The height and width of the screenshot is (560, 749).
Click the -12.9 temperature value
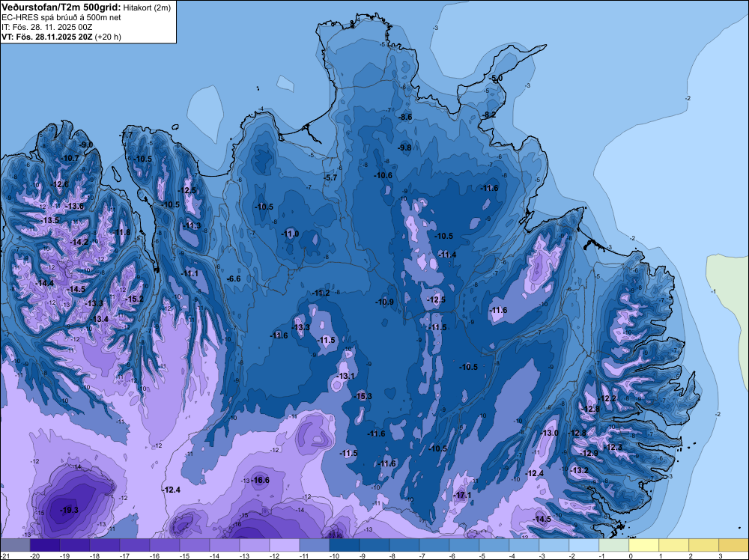point(589,453)
